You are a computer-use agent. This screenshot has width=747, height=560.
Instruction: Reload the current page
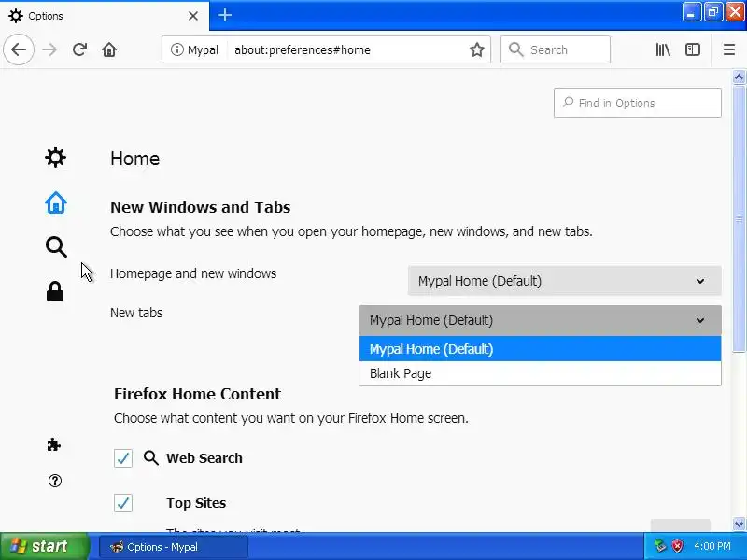(80, 50)
